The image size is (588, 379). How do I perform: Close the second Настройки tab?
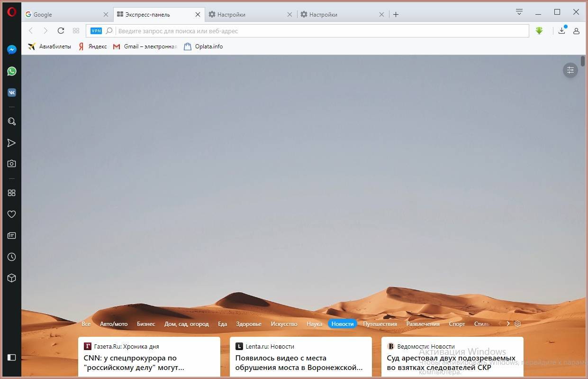click(x=382, y=15)
